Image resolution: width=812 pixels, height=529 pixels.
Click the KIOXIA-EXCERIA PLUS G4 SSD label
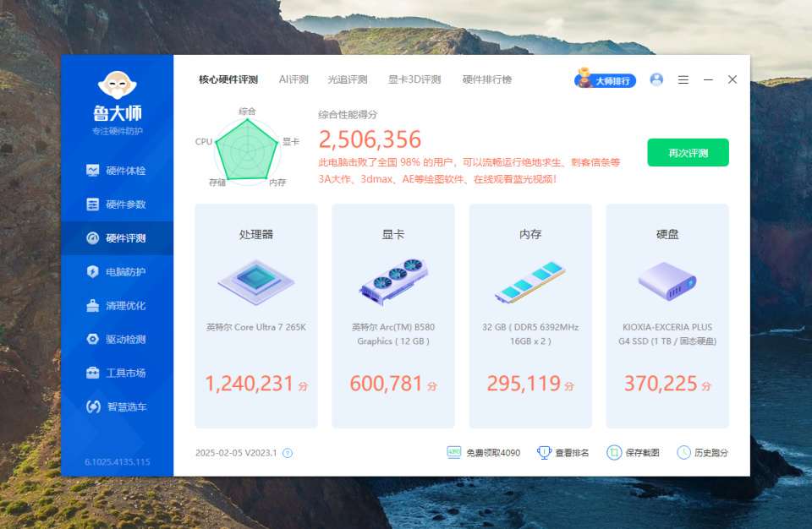pos(667,334)
